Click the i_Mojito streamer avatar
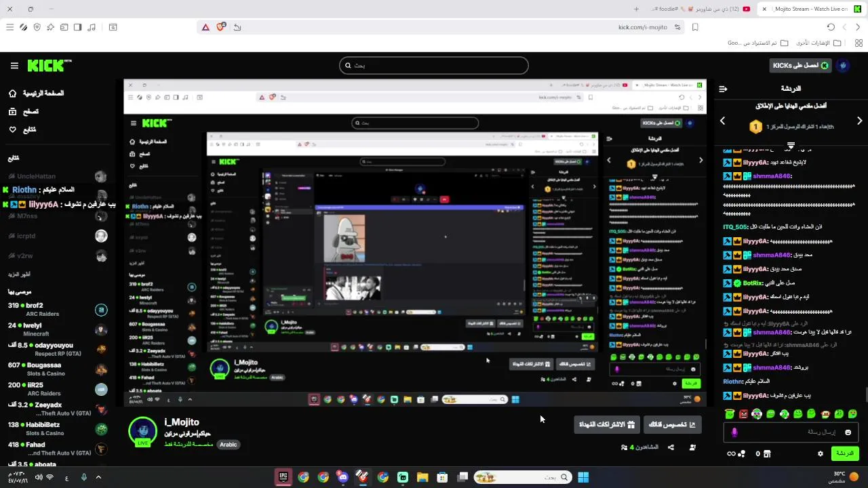Viewport: 868px width, 488px height. coord(143,430)
